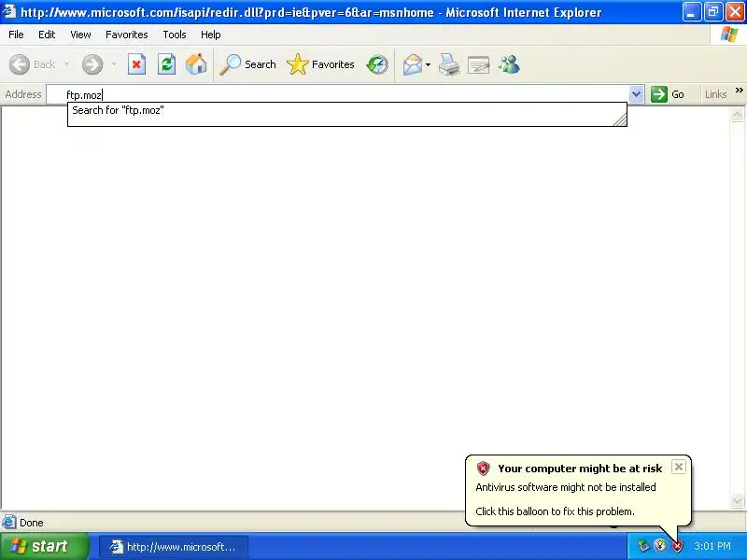Open the Search pane magnifier icon

click(x=230, y=64)
